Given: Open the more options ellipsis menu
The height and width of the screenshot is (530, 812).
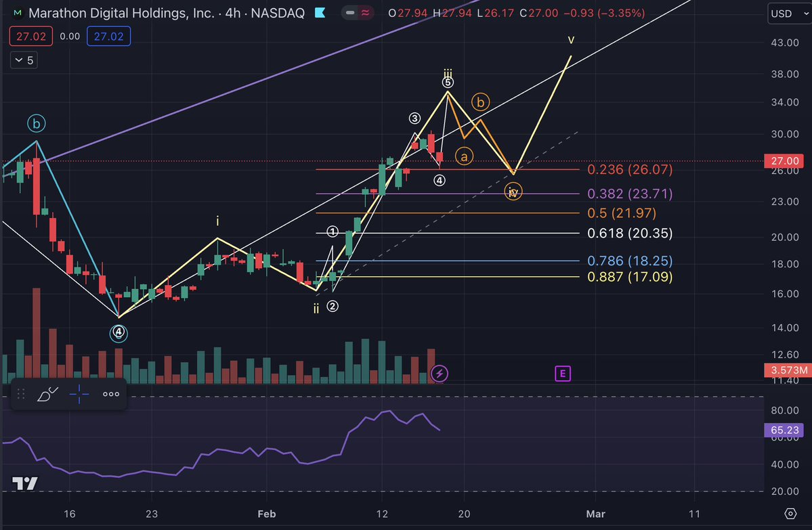Looking at the screenshot, I should (111, 395).
